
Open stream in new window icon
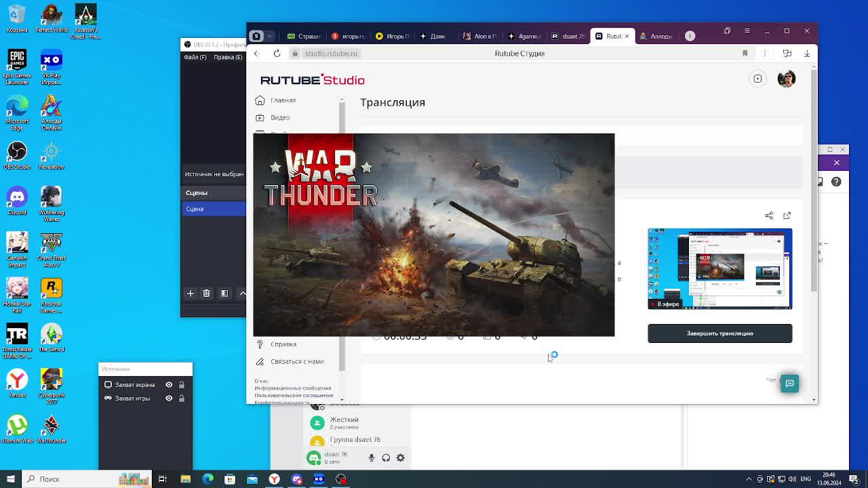(x=787, y=216)
